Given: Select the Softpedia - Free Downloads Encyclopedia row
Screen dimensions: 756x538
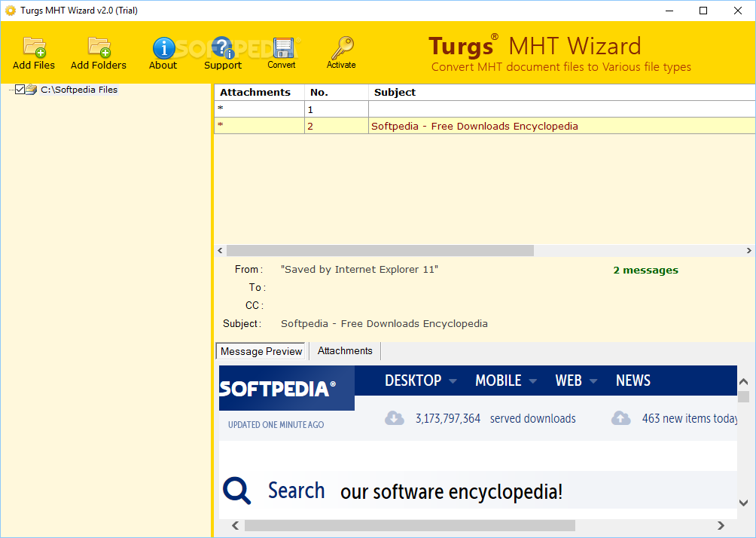Looking at the screenshot, I should click(485, 126).
